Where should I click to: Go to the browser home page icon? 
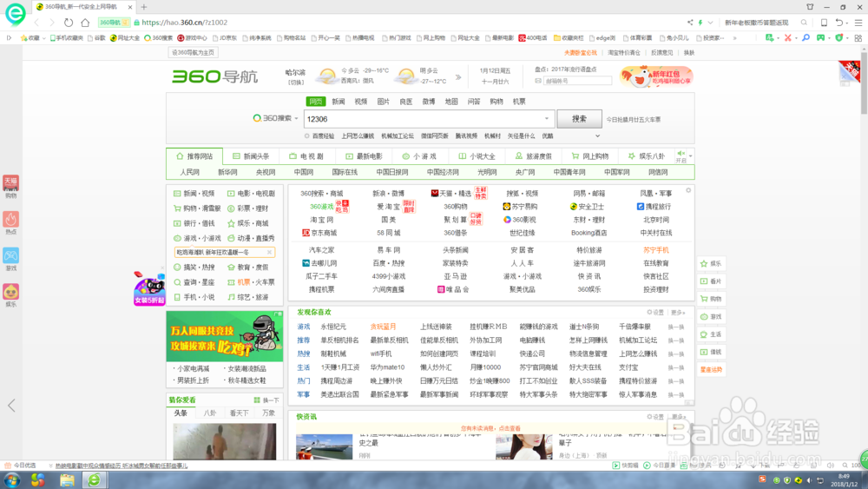point(85,23)
